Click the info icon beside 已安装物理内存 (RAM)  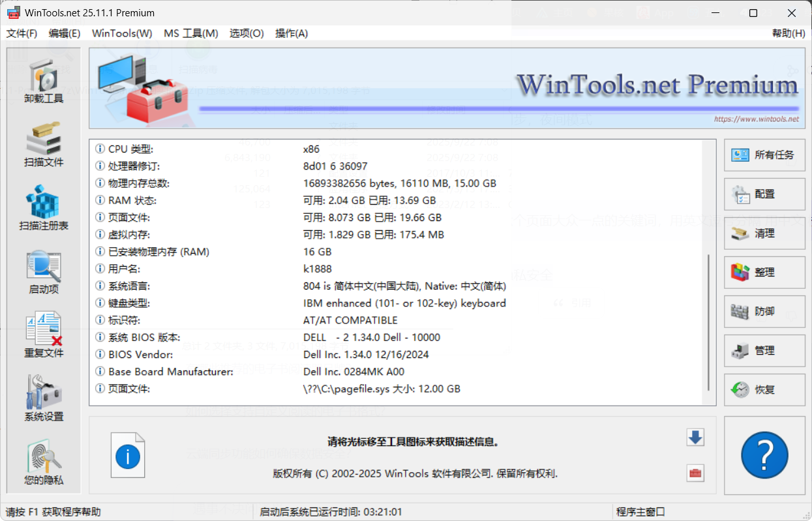100,252
